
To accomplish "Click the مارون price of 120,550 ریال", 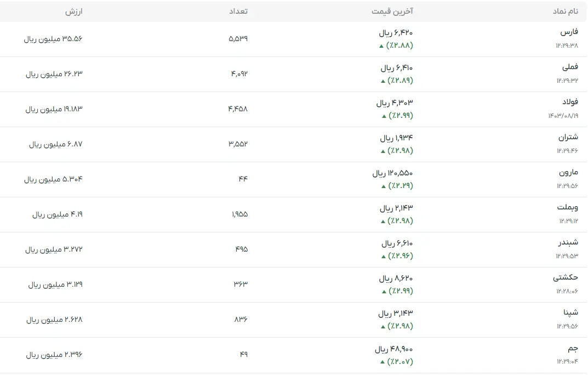I will click(x=392, y=173).
